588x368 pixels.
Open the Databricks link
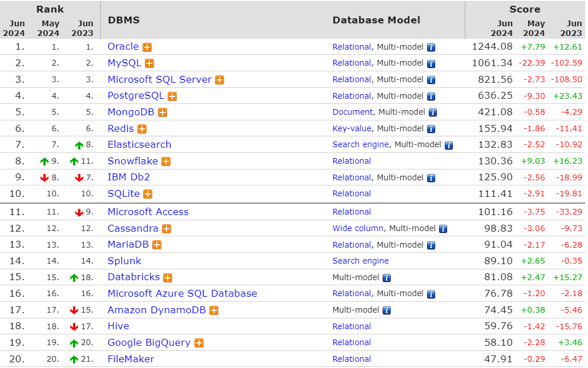pos(133,277)
